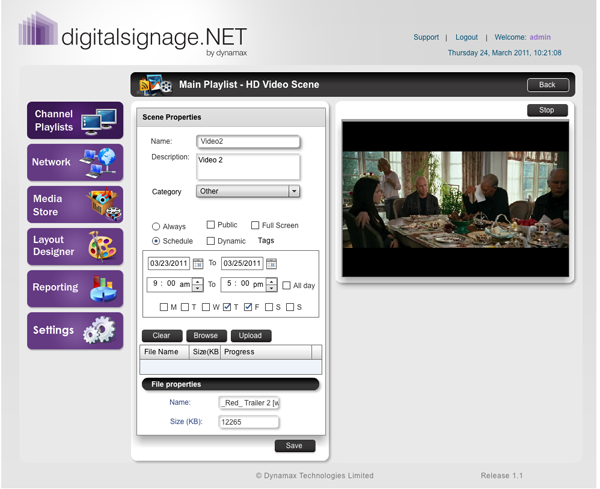Uncheck the checked T (Thursday) checkbox
600x489 pixels.
(227, 307)
